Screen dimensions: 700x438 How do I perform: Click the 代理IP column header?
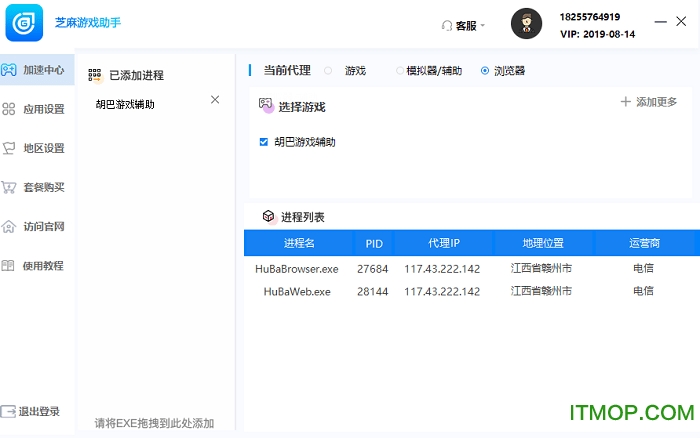pos(443,243)
